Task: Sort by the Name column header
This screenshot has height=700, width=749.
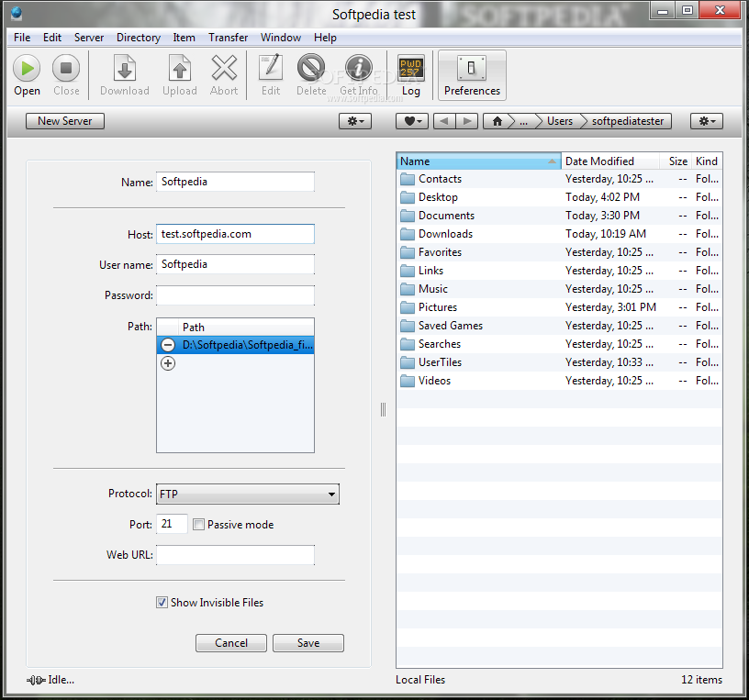Action: coord(478,161)
